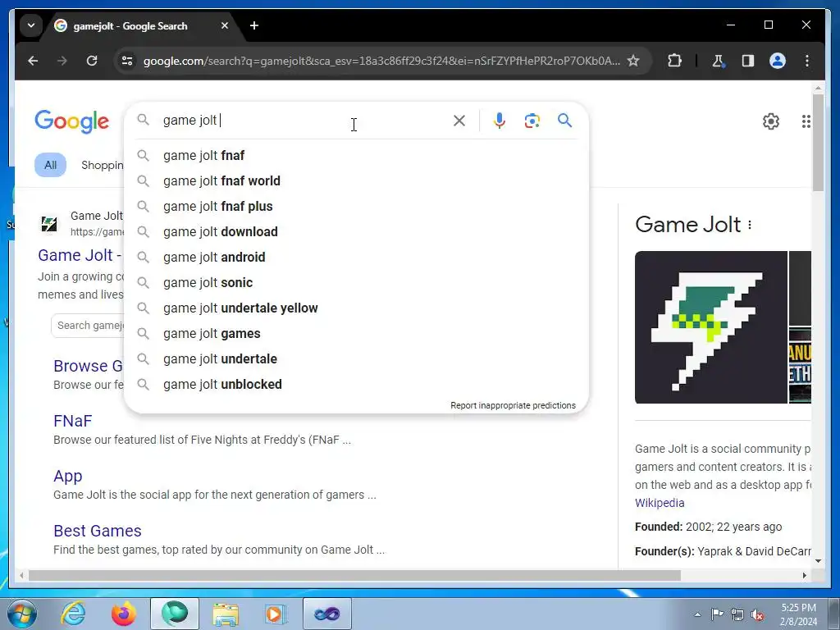Open the Wikipedia link in knowledge panel

pyautogui.click(x=660, y=503)
